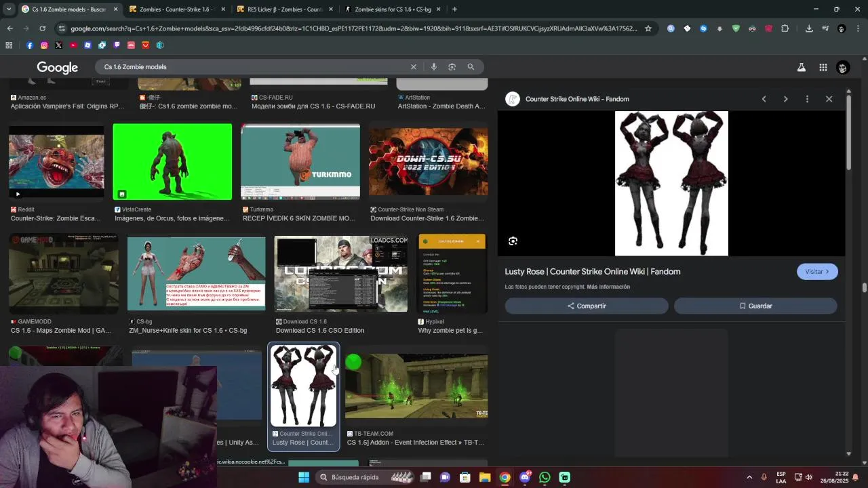Clear the Google search box with the X
The height and width of the screenshot is (488, 868).
tap(413, 67)
